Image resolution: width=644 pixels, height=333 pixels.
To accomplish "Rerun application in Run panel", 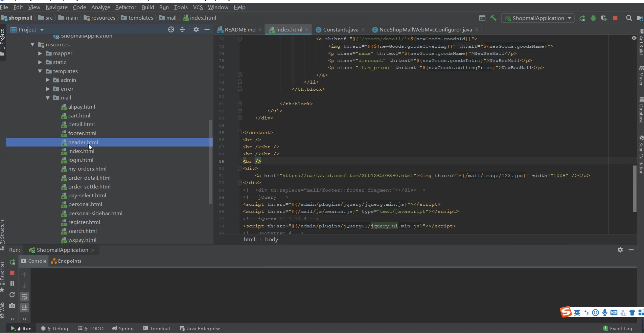I will tap(12, 262).
